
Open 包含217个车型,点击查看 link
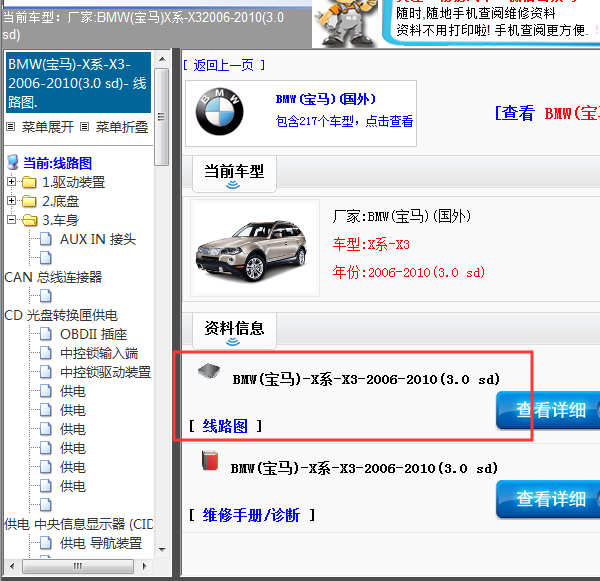(x=344, y=122)
